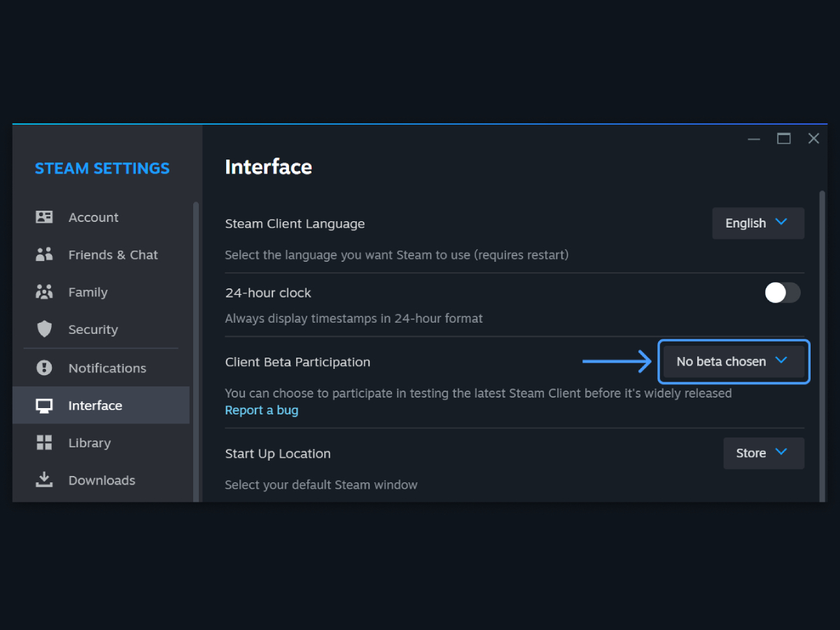Click 'Select your default Steam window' text
This screenshot has height=630, width=840.
[321, 485]
